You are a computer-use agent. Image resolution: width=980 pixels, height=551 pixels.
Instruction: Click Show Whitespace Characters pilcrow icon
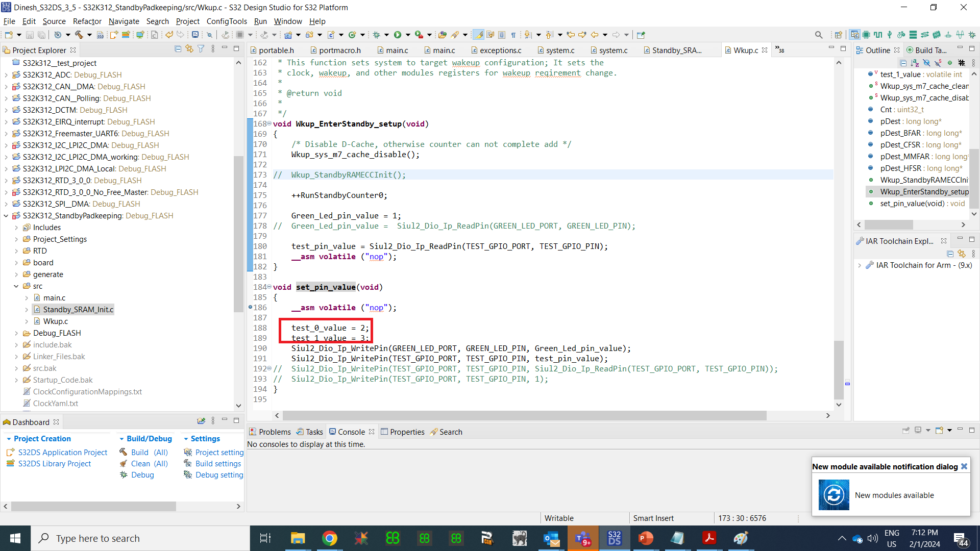pos(513,35)
